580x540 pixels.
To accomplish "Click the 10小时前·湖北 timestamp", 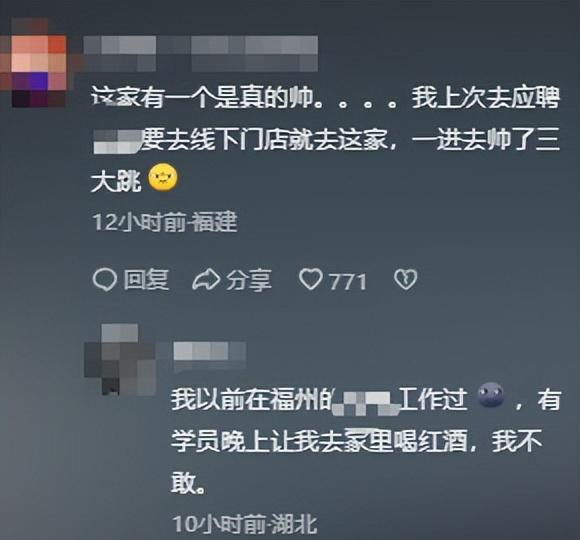I will click(x=245, y=525).
